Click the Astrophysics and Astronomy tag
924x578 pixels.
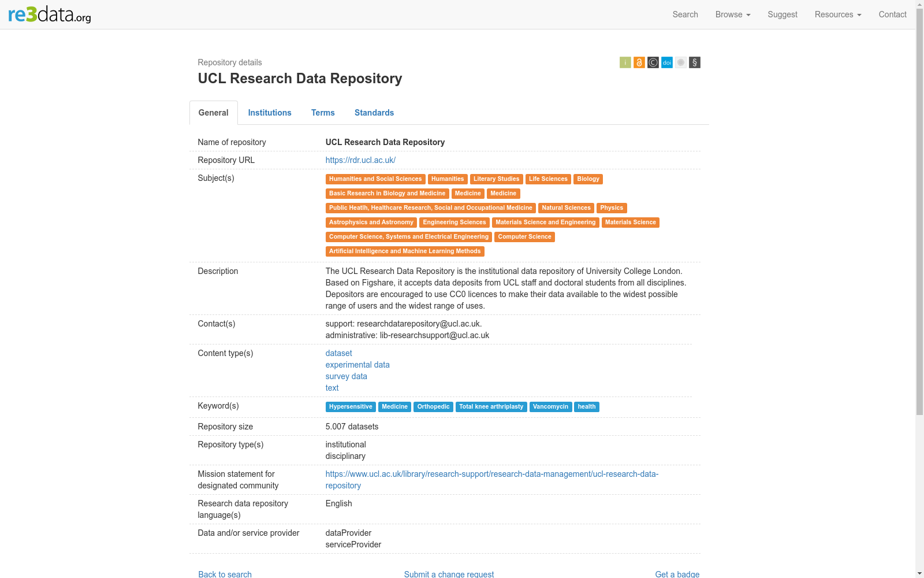[371, 223]
